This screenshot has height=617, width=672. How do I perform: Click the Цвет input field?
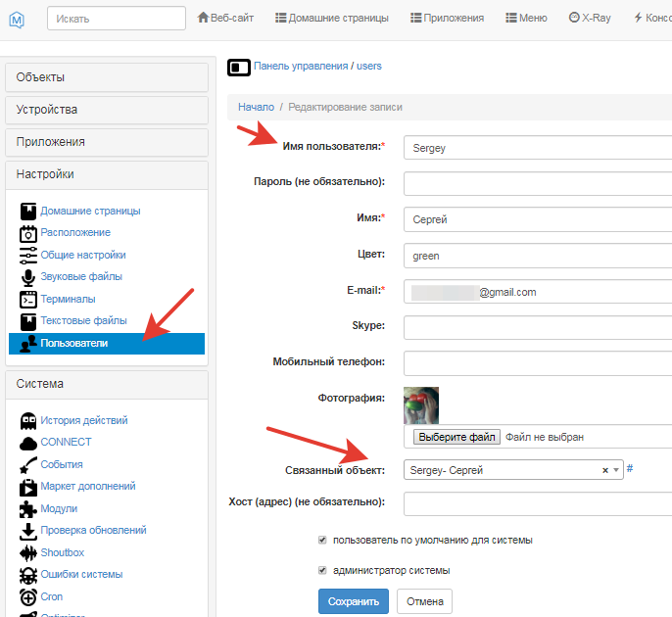pos(537,256)
